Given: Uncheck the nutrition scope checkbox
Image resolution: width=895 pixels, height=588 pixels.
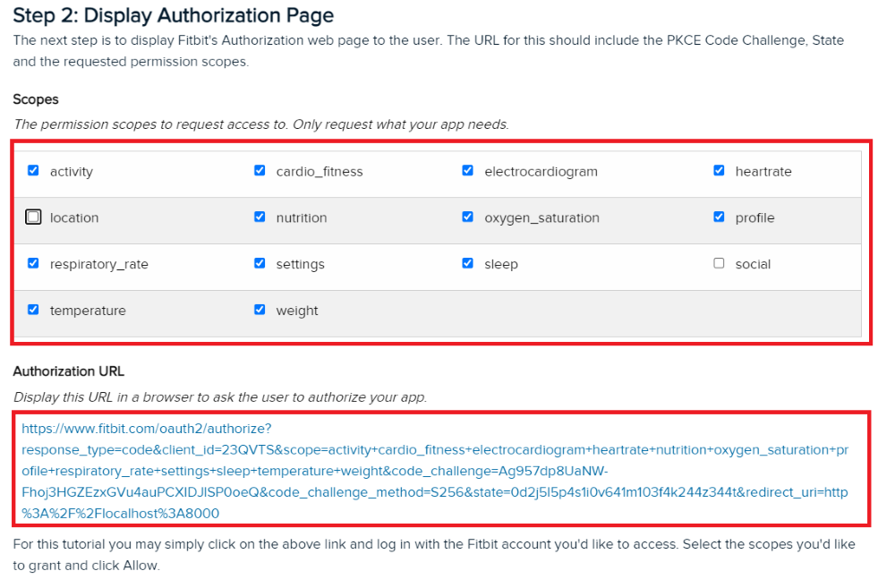Looking at the screenshot, I should coord(260,217).
